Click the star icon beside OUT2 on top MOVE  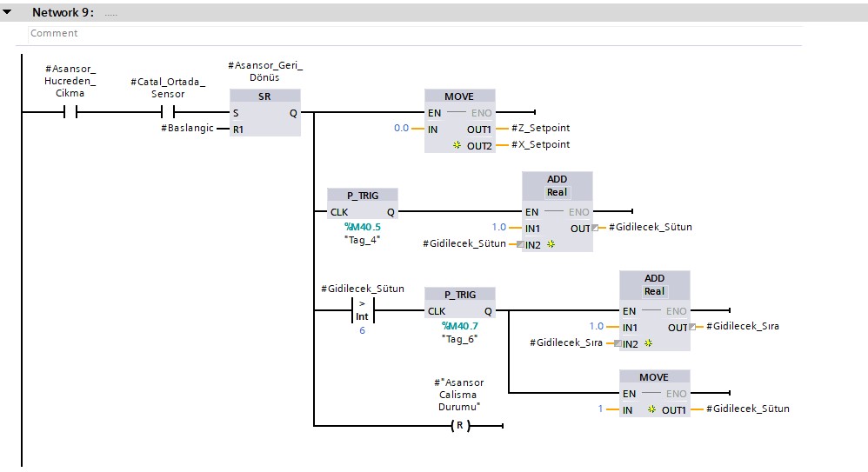(457, 145)
